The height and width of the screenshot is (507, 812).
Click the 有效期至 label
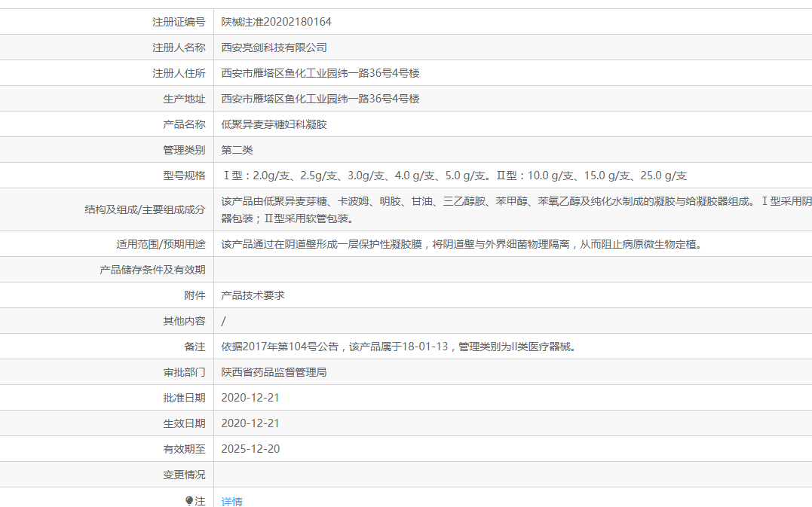tap(184, 449)
